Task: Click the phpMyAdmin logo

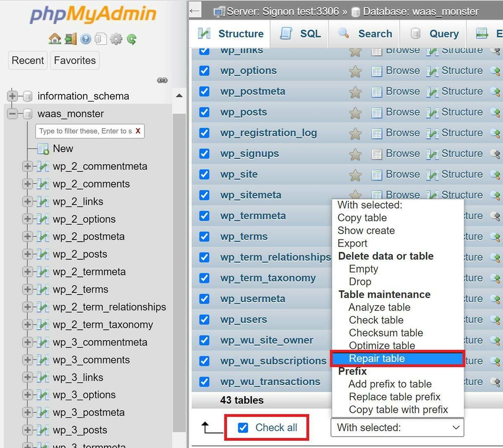Action: coord(93,14)
